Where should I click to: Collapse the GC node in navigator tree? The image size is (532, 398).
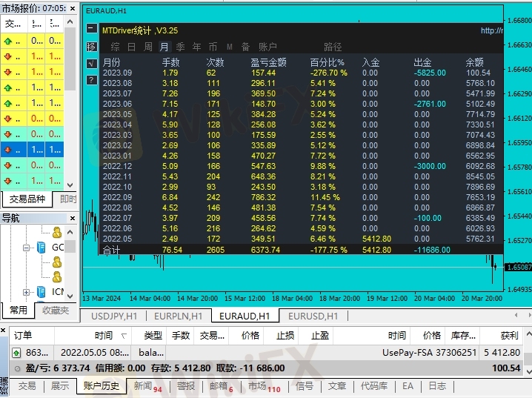tap(27, 247)
